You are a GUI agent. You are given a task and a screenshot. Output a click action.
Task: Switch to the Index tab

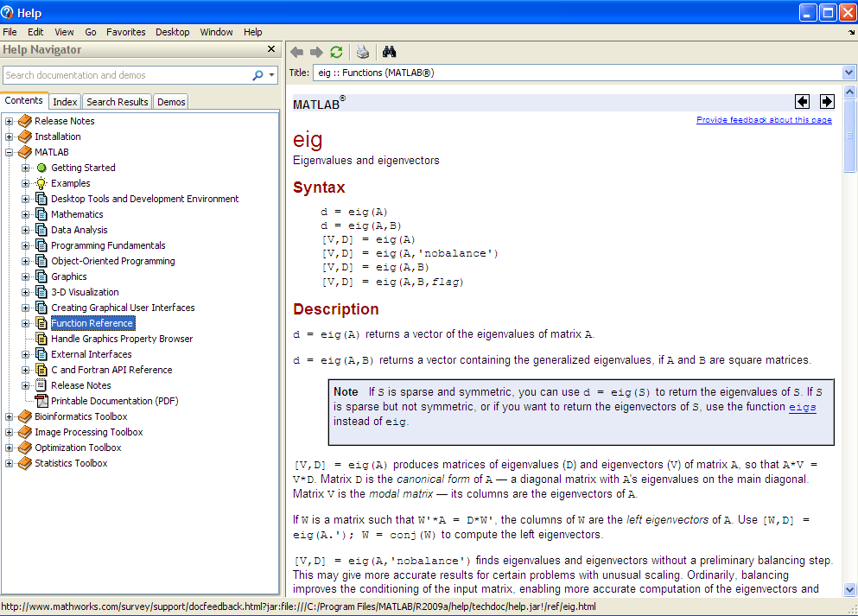point(65,102)
